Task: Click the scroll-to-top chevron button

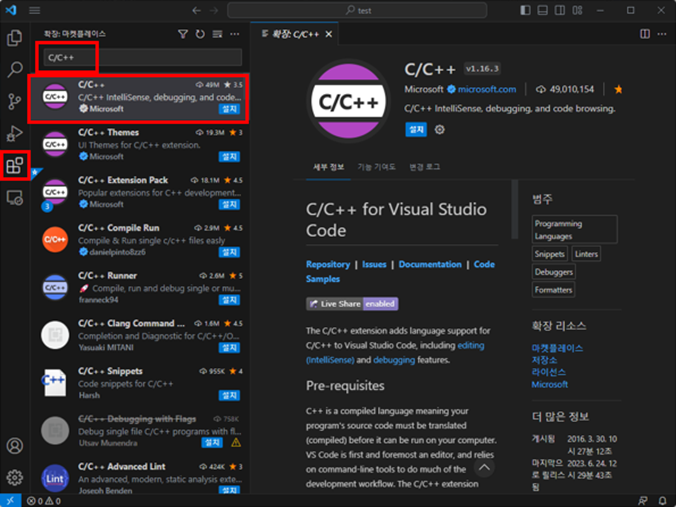Action: pos(484,467)
